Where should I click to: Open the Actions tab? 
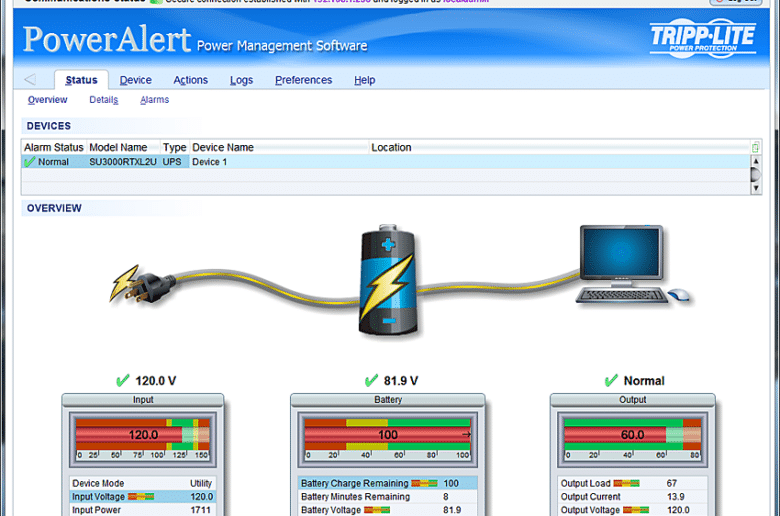click(x=191, y=80)
